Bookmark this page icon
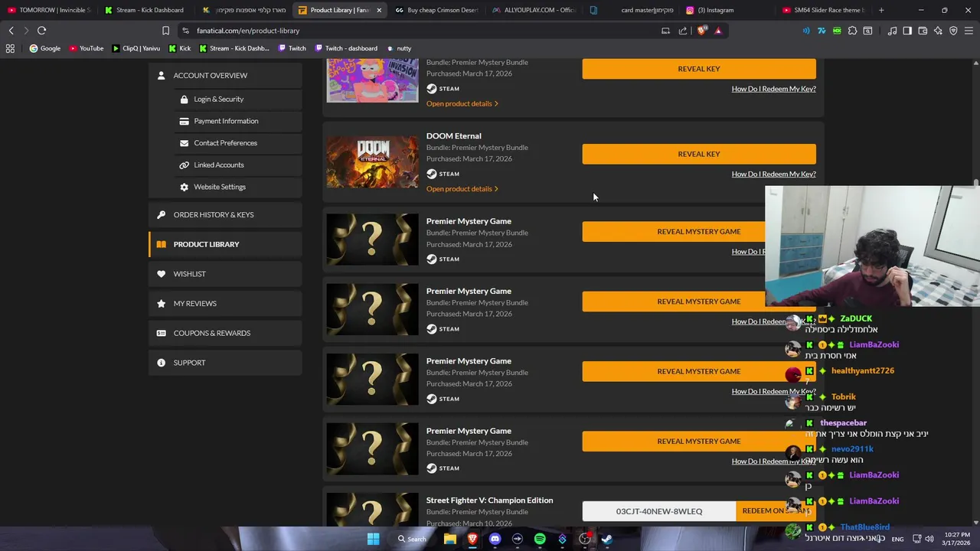 165,31
